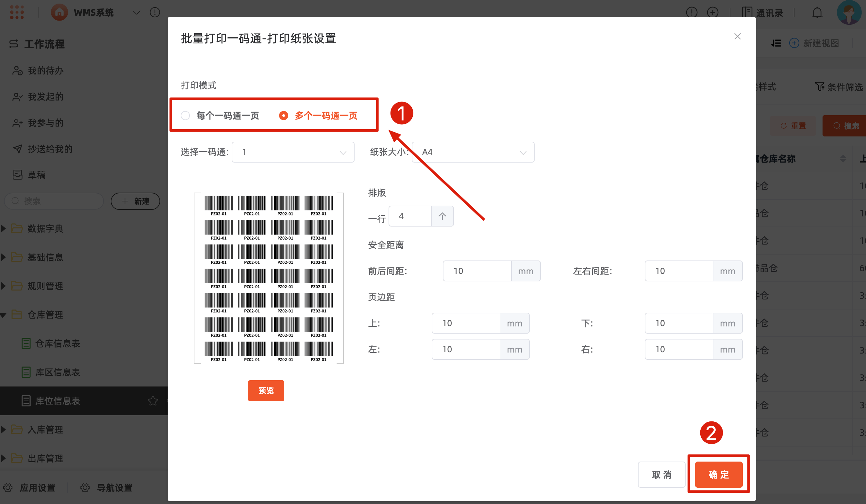Open 库区信息表 sidebar item
866x504 pixels.
pyautogui.click(x=58, y=372)
